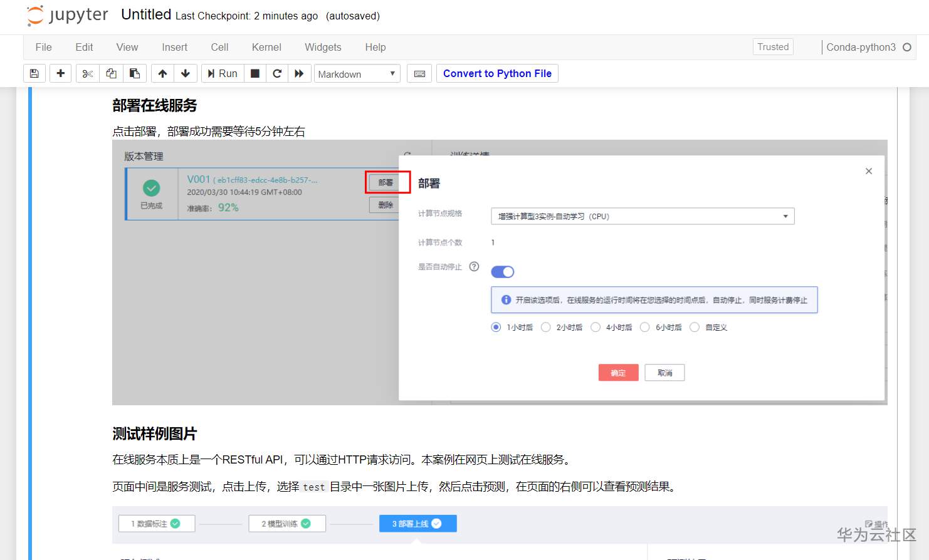The image size is (929, 560).
Task: Click the 部署在线服务 heading
Action: click(155, 105)
